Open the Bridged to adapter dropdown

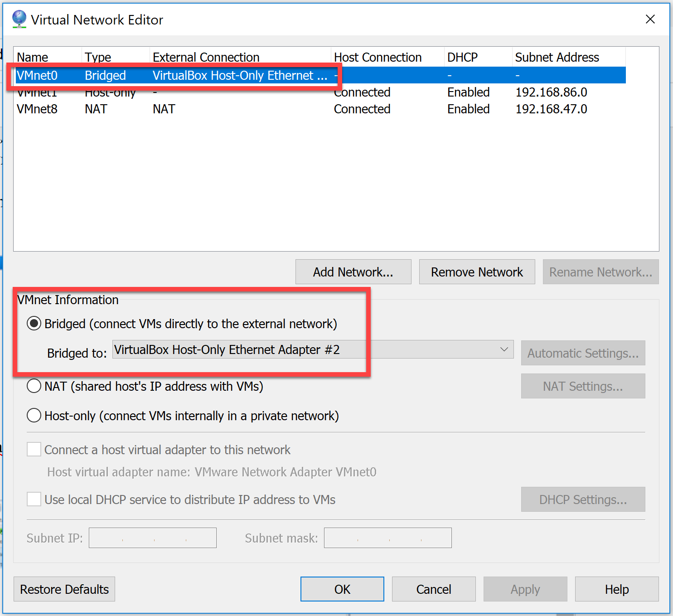pos(504,349)
